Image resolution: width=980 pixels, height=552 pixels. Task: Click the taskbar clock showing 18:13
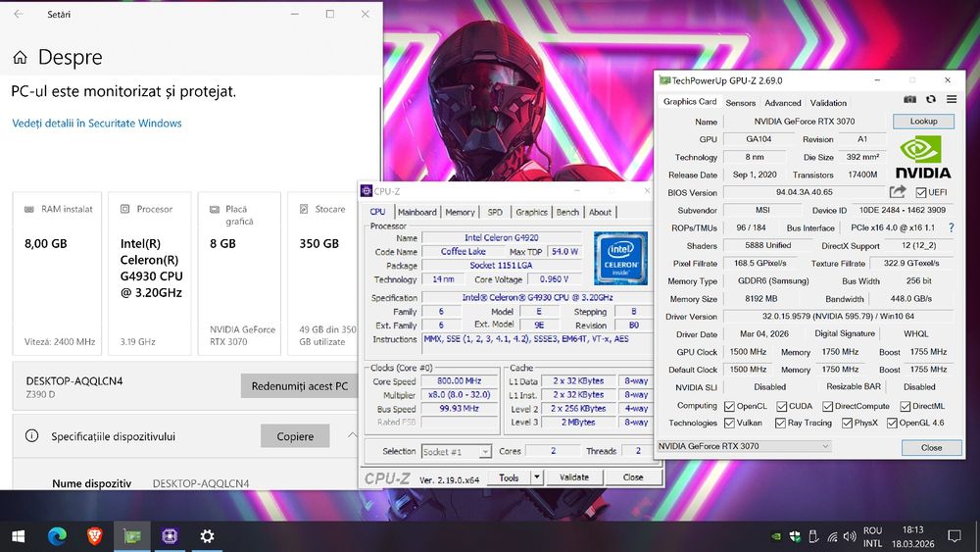pos(912,537)
